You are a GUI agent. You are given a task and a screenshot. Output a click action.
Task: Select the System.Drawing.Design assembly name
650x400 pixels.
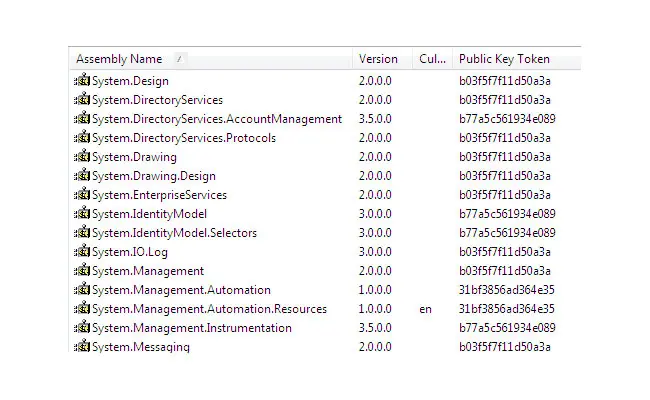tap(154, 176)
